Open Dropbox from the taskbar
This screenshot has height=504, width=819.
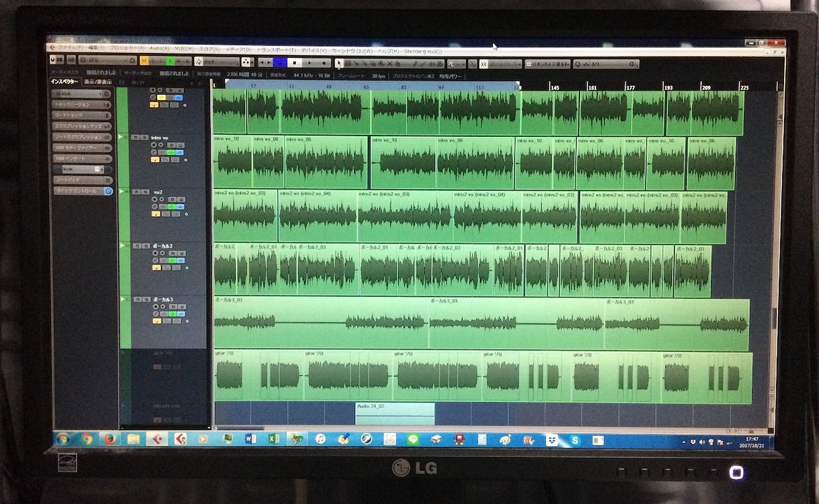point(551,440)
